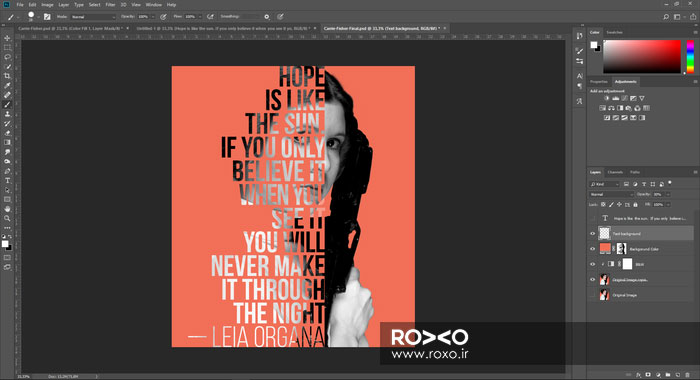Select the Horizontal Type tool
The height and width of the screenshot is (380, 700).
(7, 180)
